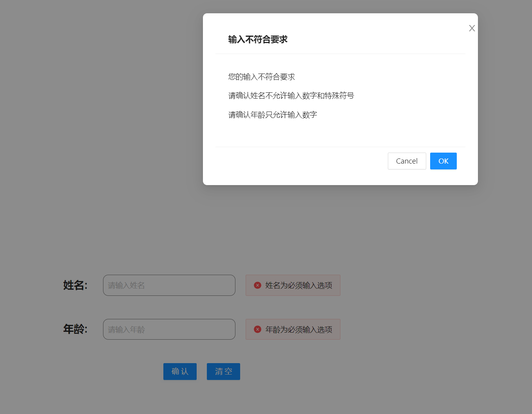Image resolution: width=532 pixels, height=414 pixels.
Task: Click the 确认 button
Action: (x=180, y=371)
